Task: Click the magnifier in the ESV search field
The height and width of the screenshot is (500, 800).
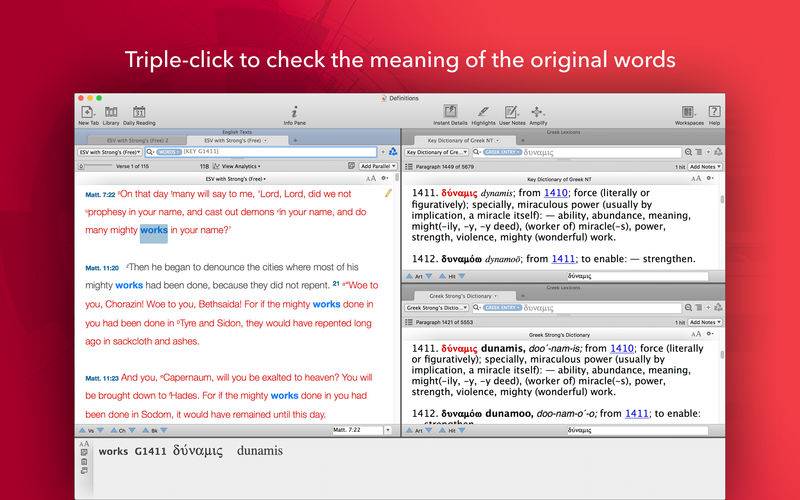Action: (x=150, y=152)
